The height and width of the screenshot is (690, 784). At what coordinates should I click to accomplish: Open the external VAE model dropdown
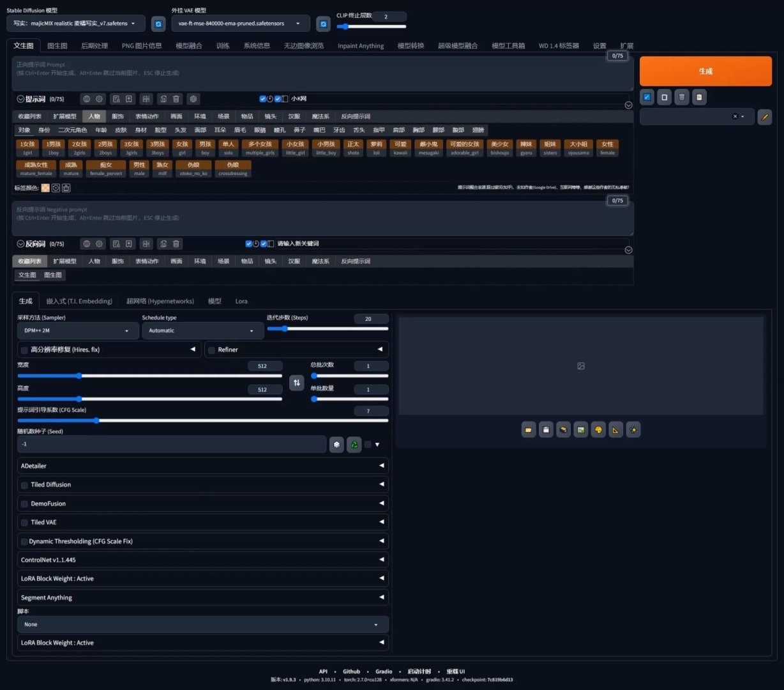tap(241, 24)
